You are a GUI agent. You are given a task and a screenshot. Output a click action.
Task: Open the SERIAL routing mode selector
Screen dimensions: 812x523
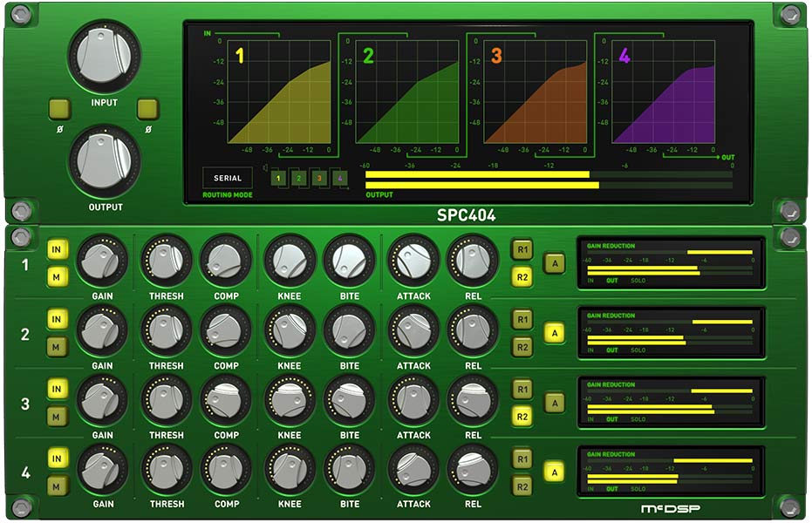[x=227, y=177]
